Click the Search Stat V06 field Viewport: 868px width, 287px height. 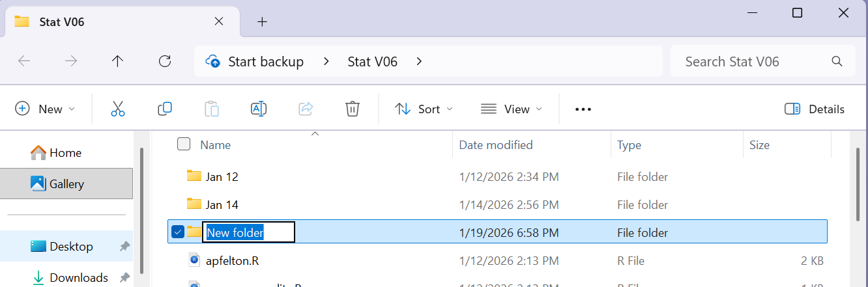(749, 61)
